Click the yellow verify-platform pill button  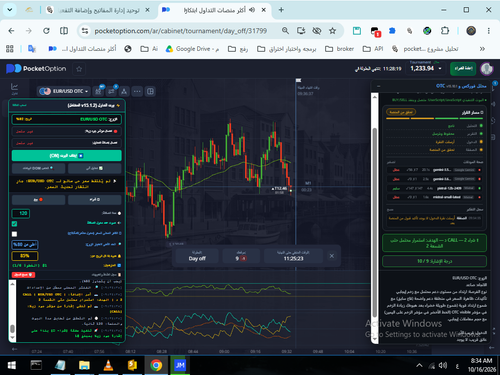401,112
